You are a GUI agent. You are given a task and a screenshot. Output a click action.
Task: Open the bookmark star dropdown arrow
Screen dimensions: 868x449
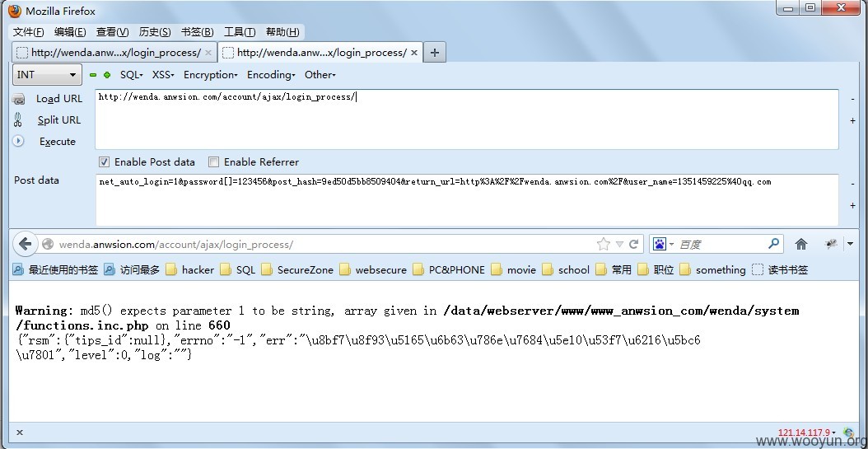click(x=619, y=244)
